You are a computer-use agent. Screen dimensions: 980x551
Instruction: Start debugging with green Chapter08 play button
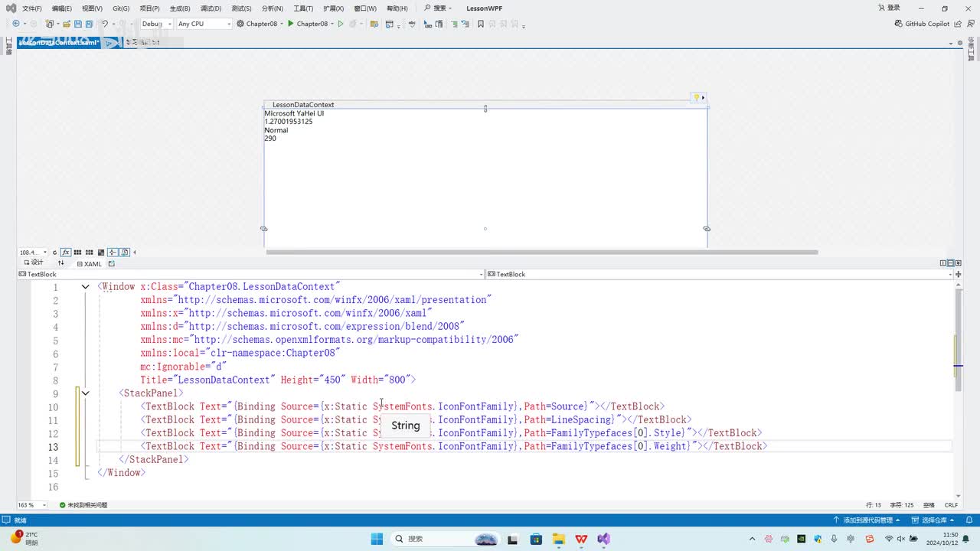(x=291, y=24)
